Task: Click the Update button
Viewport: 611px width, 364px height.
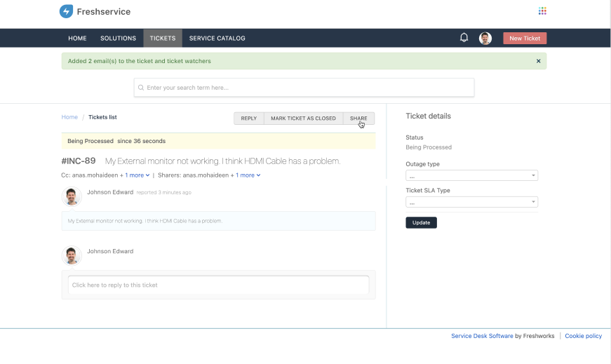Action: click(x=421, y=222)
